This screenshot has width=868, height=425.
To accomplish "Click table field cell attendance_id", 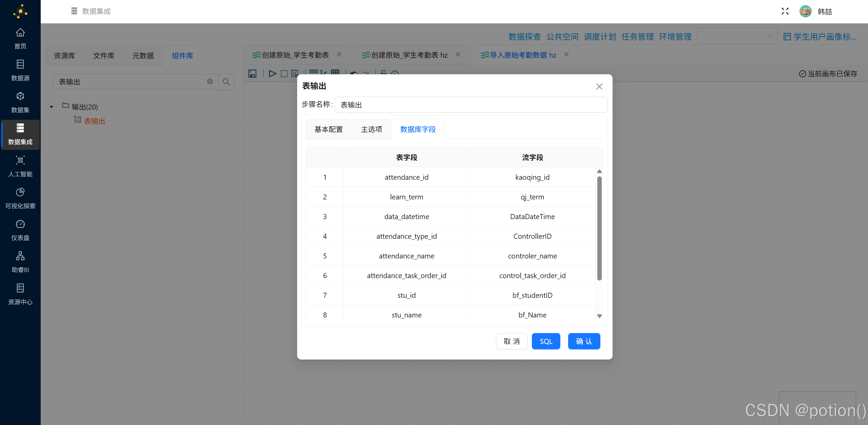I will coord(406,177).
